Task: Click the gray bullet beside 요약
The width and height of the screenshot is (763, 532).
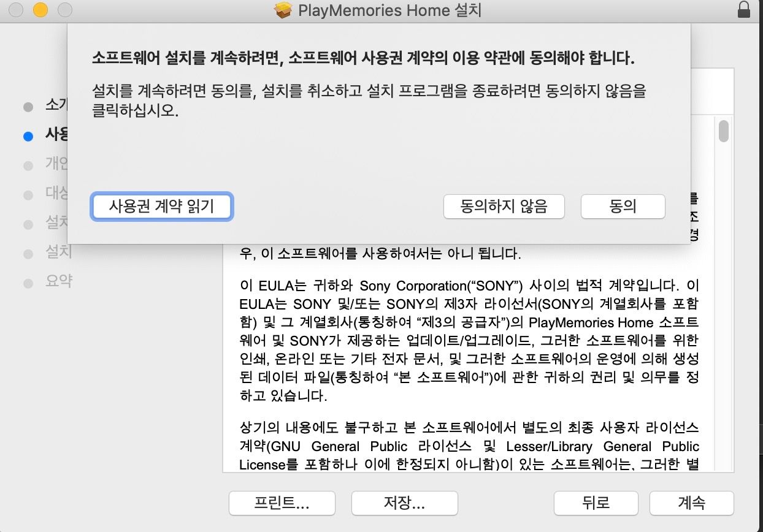Action: tap(28, 283)
